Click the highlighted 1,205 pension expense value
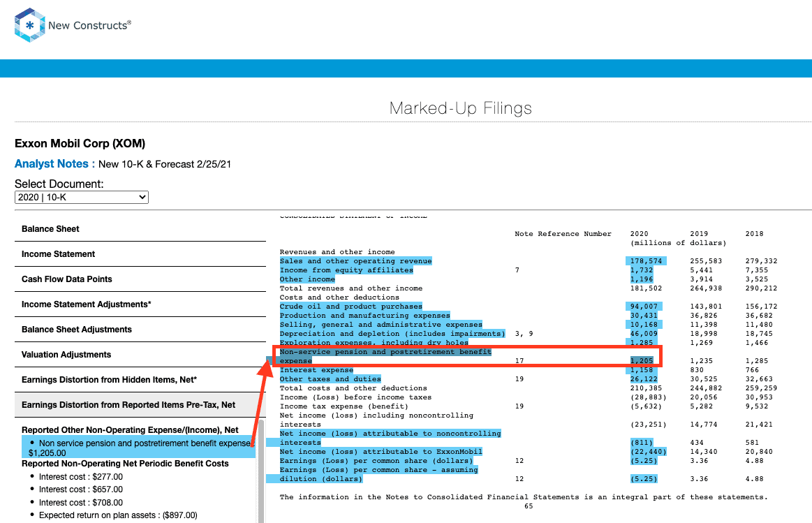 click(642, 360)
